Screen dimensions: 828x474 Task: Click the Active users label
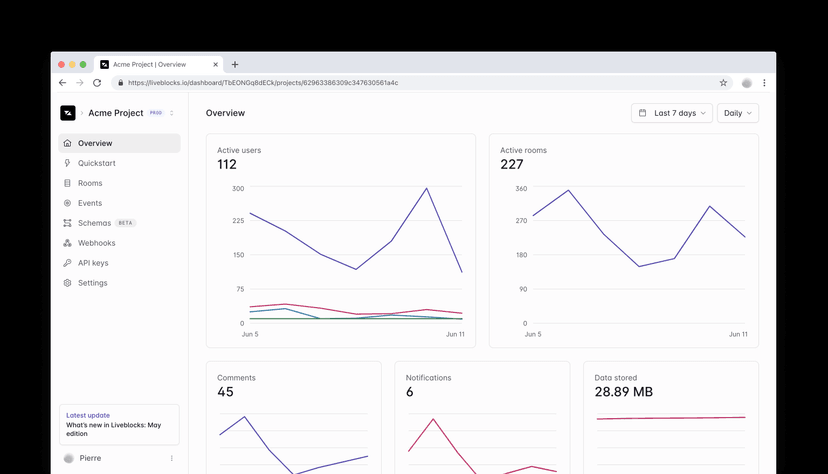coord(239,150)
